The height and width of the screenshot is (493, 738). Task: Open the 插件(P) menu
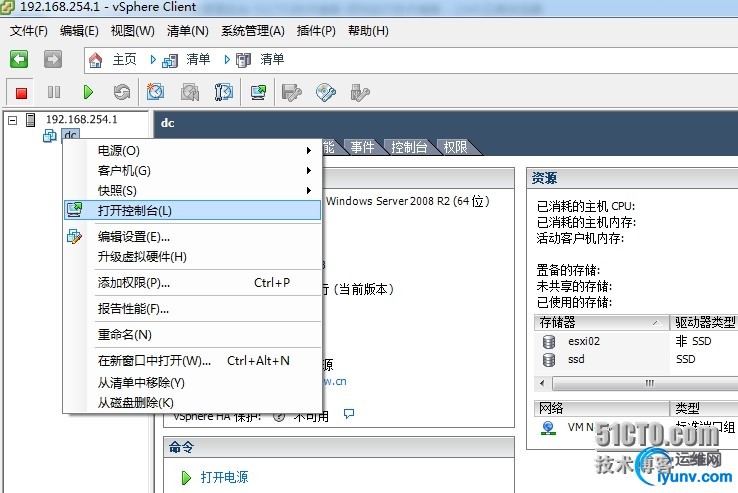point(316,31)
